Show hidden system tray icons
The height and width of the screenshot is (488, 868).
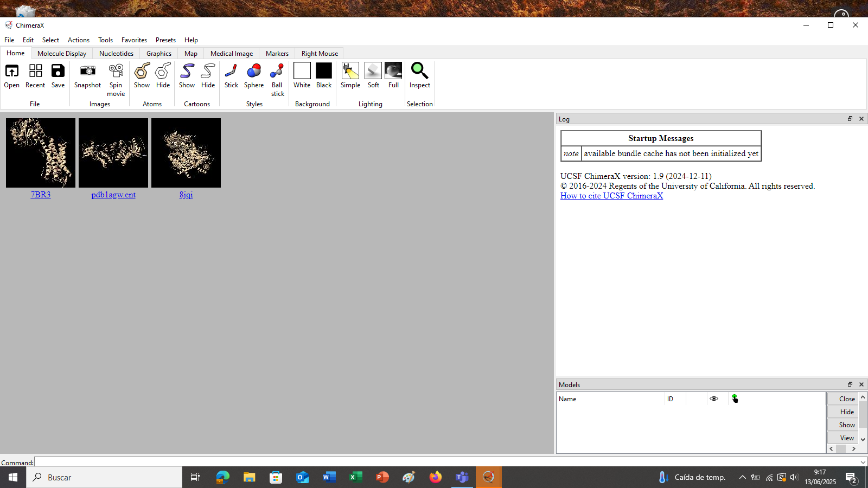[742, 477]
